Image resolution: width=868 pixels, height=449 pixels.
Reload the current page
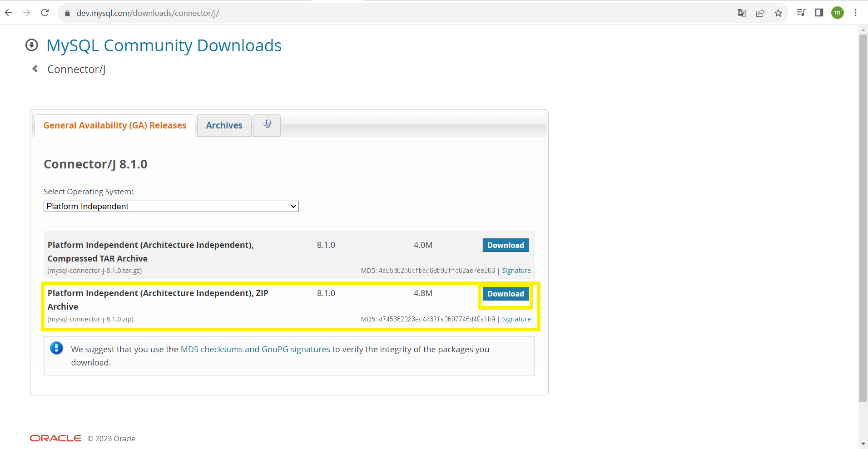pos(45,13)
